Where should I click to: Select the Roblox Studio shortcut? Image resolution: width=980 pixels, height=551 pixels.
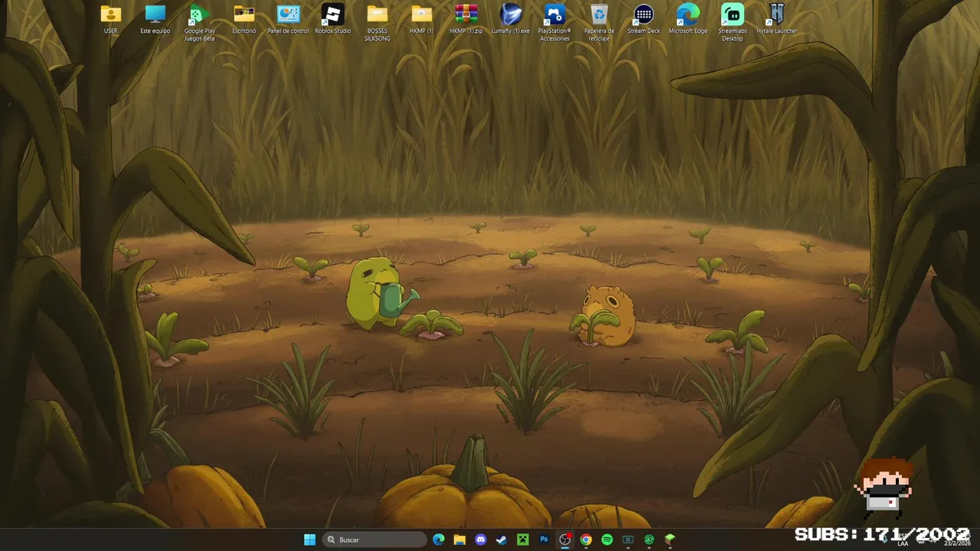point(333,20)
